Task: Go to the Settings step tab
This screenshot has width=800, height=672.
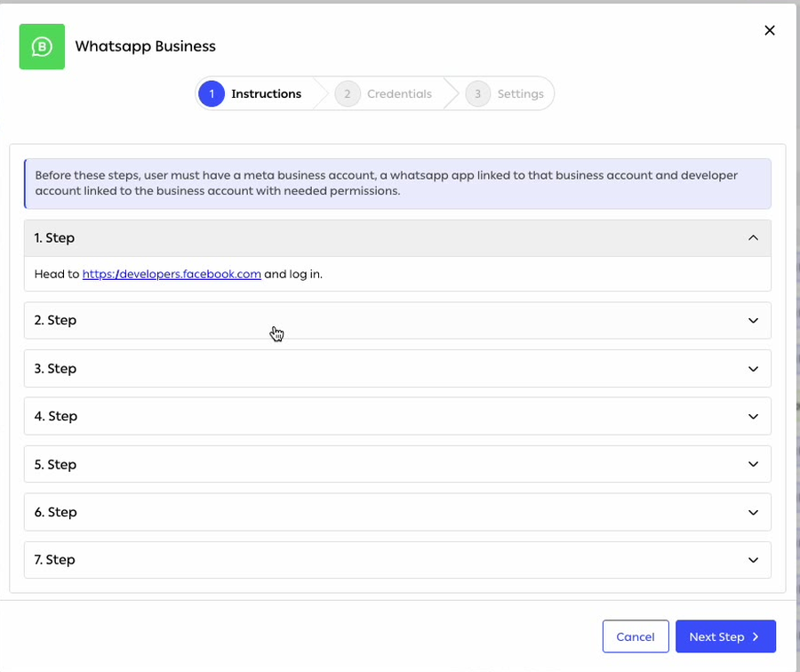Action: pos(505,94)
